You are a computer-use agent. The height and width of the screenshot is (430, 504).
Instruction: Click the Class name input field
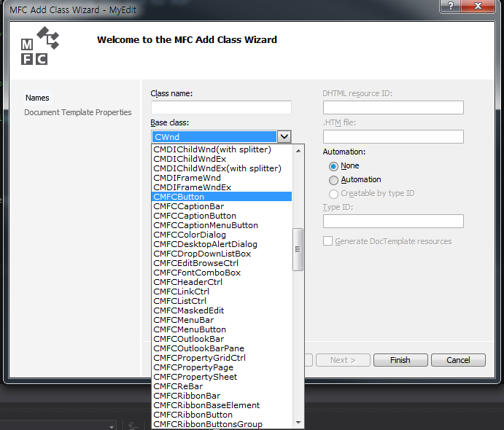pyautogui.click(x=221, y=107)
